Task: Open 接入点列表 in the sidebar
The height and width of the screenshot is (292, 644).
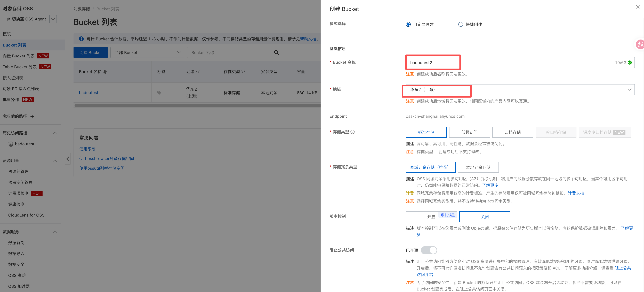Action: 13,78
